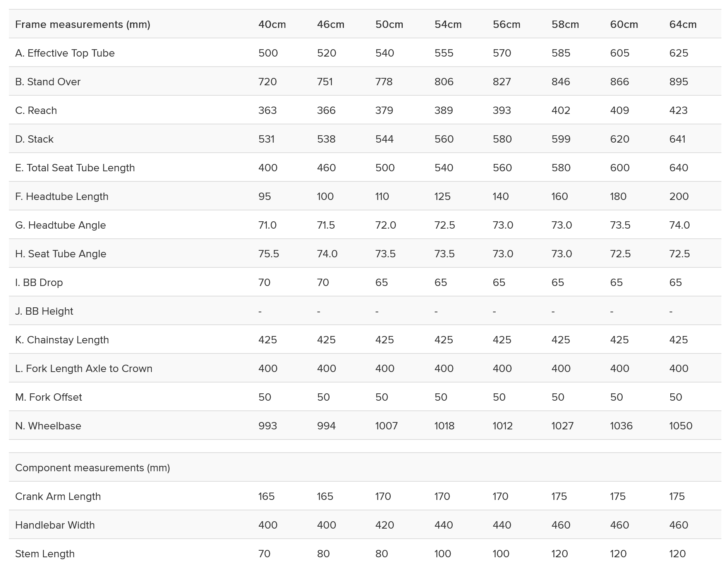The height and width of the screenshot is (572, 728).
Task: Click the B. Stand Over row label
Action: click(48, 82)
